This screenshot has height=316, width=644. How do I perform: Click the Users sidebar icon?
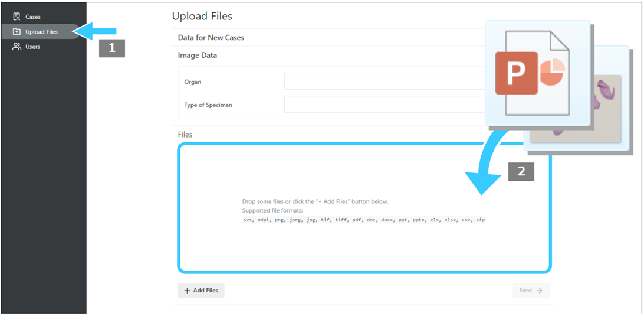click(17, 47)
